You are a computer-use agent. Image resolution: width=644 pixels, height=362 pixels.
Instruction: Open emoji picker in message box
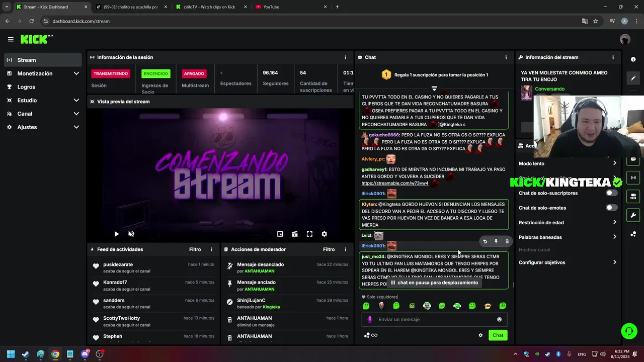(x=500, y=319)
